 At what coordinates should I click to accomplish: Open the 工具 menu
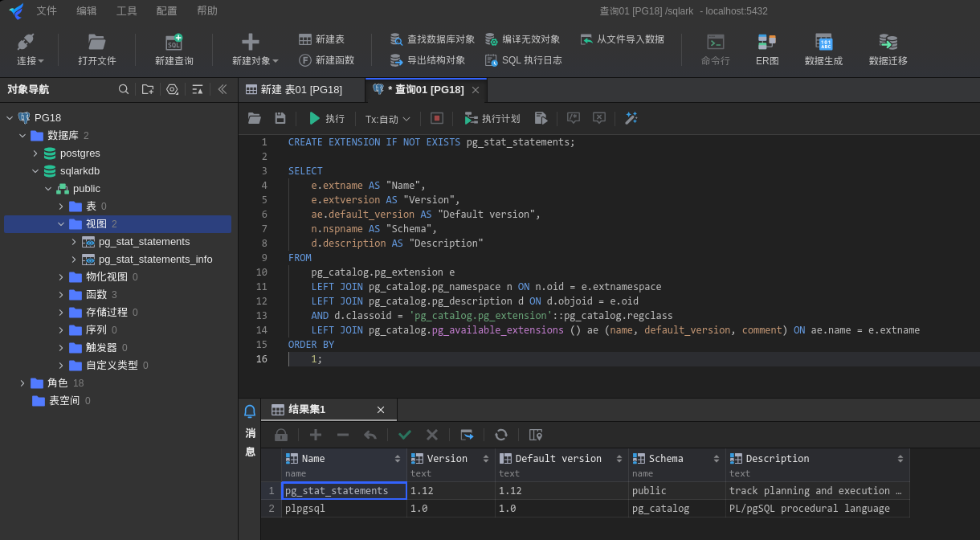pos(127,10)
